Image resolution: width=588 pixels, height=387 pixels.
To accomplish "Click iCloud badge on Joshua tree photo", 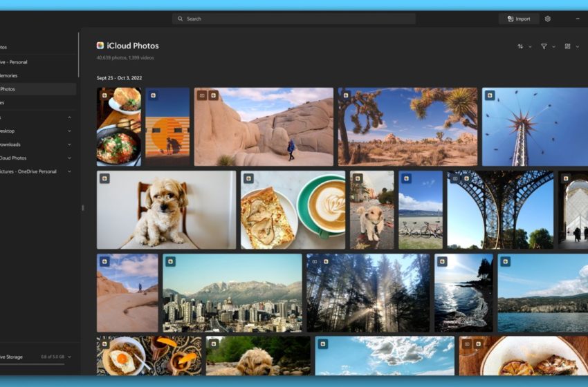I will [346, 95].
